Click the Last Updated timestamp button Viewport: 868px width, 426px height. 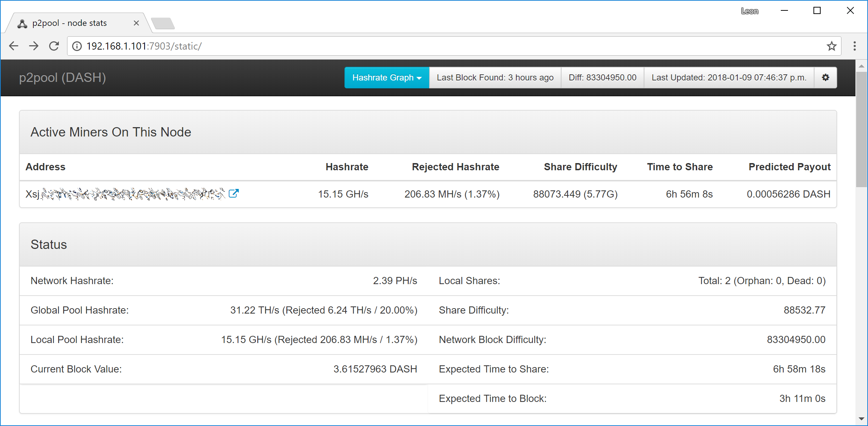coord(728,78)
